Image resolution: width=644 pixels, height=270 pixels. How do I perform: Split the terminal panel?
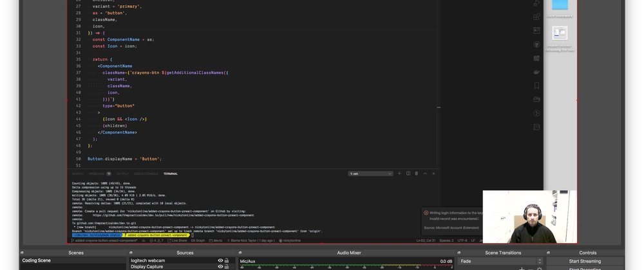point(408,174)
